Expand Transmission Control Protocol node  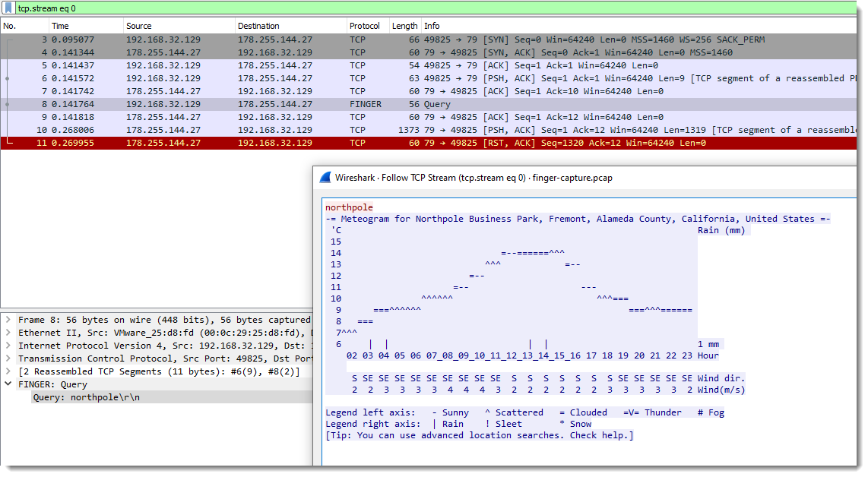click(8, 359)
